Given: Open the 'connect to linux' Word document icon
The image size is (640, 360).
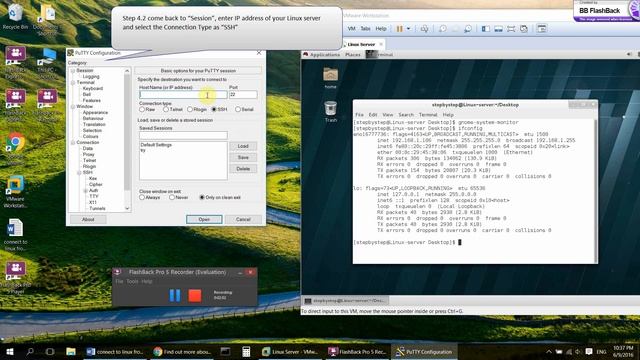Looking at the screenshot, I should 15,235.
